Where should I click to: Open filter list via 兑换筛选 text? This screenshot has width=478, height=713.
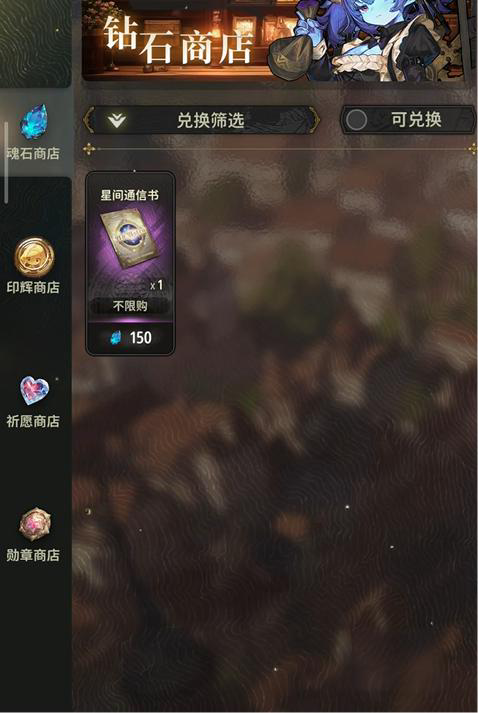point(211,121)
